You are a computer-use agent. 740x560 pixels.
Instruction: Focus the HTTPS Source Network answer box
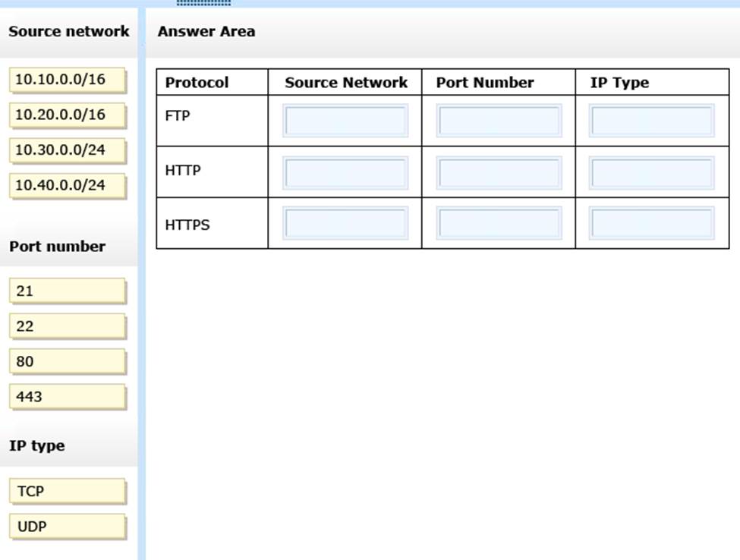(x=345, y=223)
